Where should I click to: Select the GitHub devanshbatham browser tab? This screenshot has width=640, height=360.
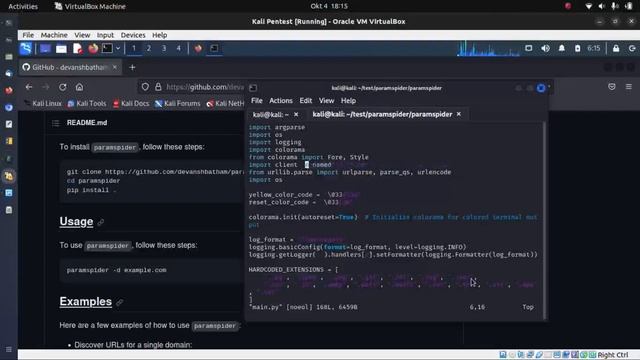pos(69,67)
